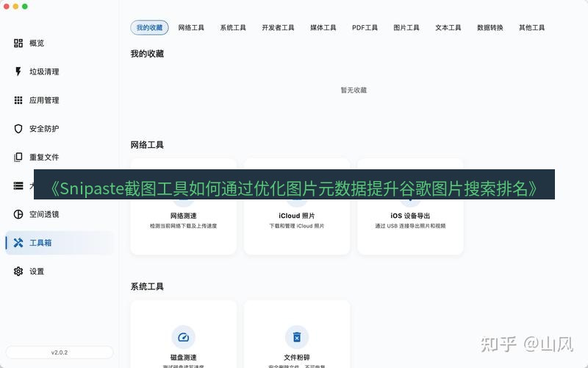588x368 pixels.
Task: Open the 安全防护 shield icon
Action: coord(18,129)
